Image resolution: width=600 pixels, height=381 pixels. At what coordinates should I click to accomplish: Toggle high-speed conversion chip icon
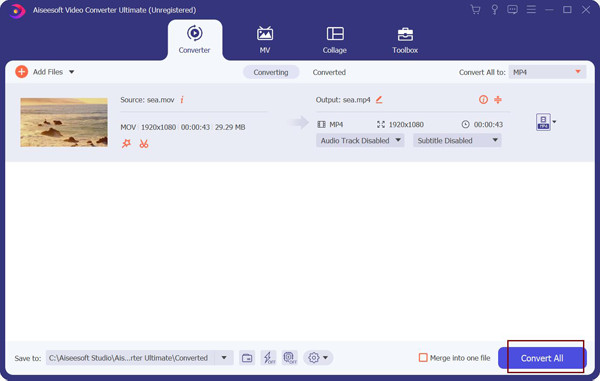pyautogui.click(x=290, y=358)
